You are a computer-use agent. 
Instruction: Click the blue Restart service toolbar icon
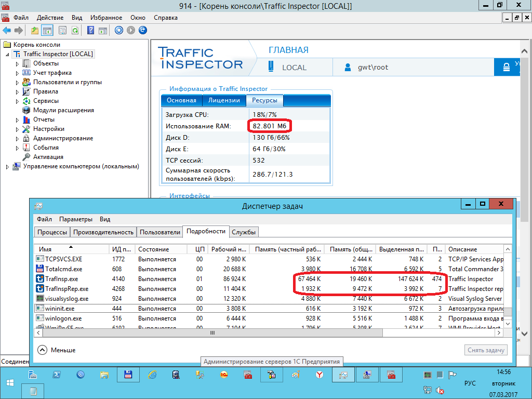click(143, 30)
